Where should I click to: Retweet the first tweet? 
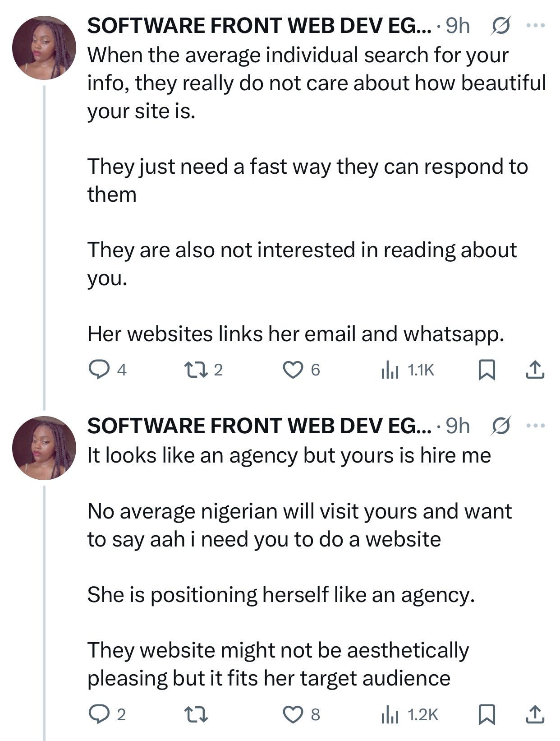pyautogui.click(x=197, y=370)
